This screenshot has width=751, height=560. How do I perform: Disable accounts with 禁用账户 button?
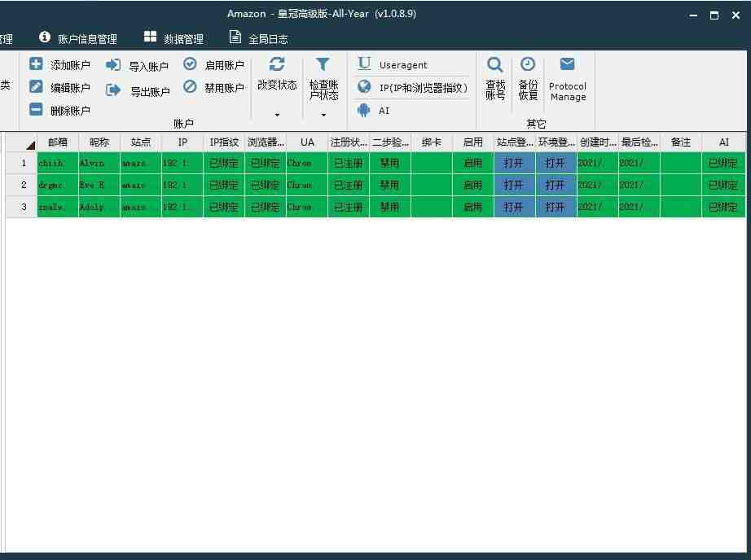pyautogui.click(x=190, y=87)
